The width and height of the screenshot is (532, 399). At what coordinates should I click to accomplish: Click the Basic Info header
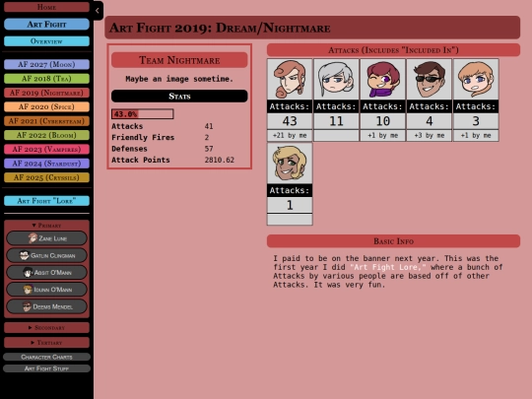click(393, 241)
